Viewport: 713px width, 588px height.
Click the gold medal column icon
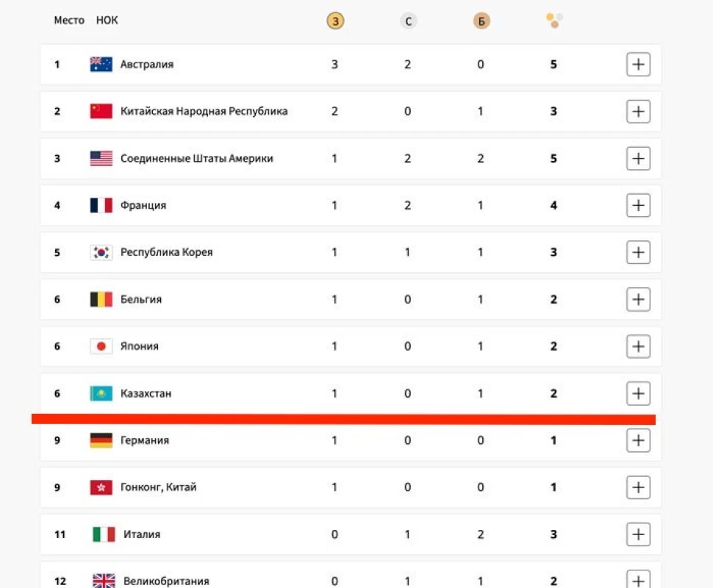(x=334, y=21)
